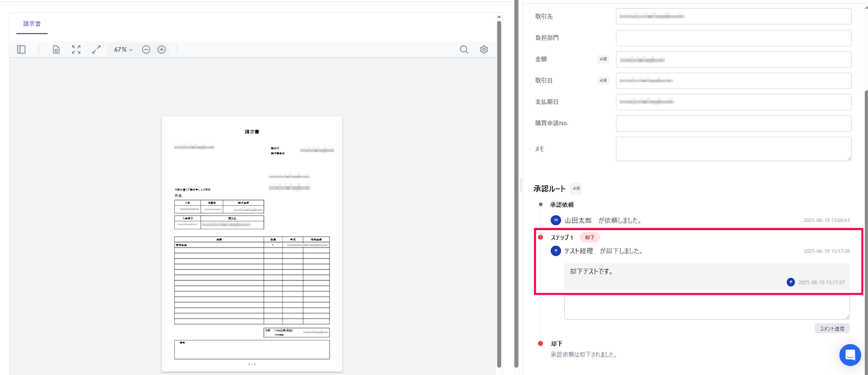This screenshot has height=375, width=868.
Task: Click the 支払期日 input field
Action: [x=733, y=102]
